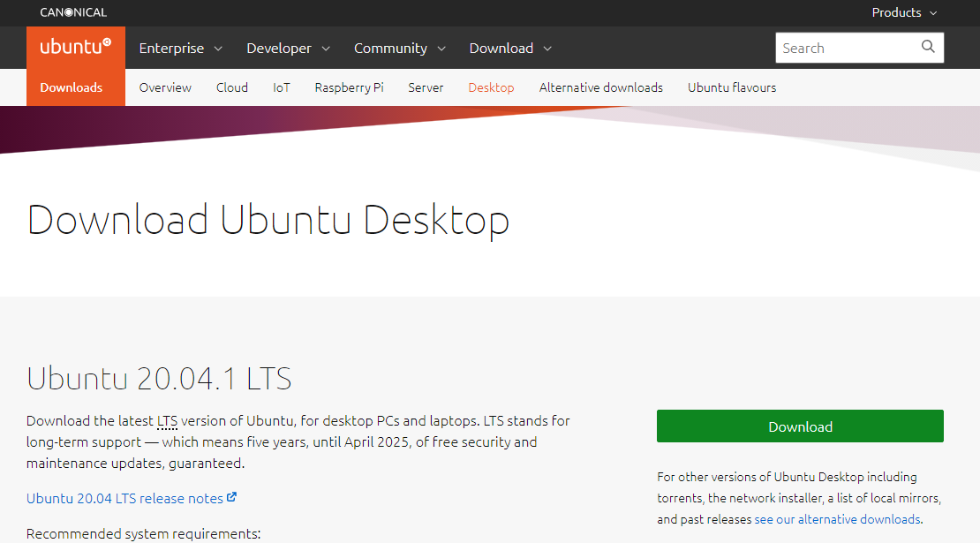Open the Products dropdown in top bar
Image resolution: width=980 pixels, height=543 pixels.
pyautogui.click(x=904, y=12)
